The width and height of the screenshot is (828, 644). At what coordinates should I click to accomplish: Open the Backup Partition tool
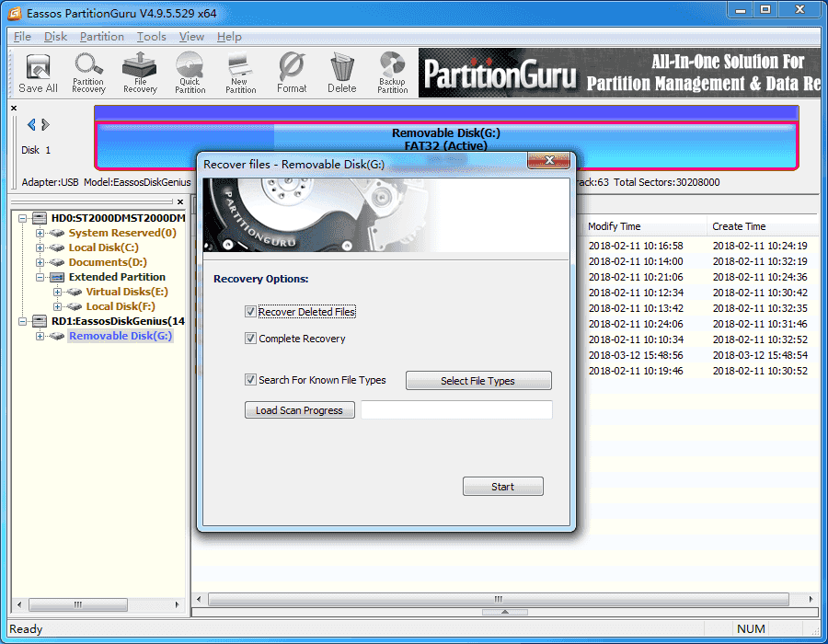point(392,74)
